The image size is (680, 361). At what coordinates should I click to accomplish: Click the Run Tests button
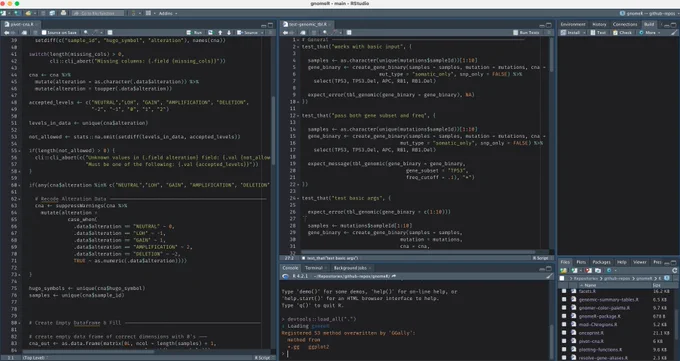[x=526, y=32]
